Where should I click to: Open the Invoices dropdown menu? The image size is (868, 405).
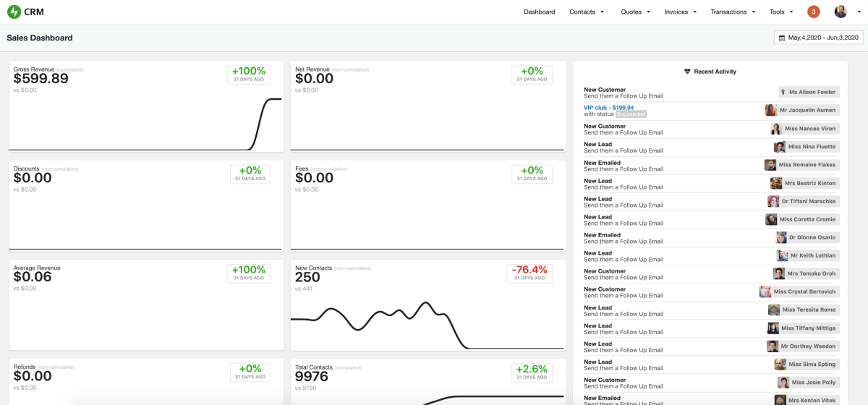click(x=681, y=12)
